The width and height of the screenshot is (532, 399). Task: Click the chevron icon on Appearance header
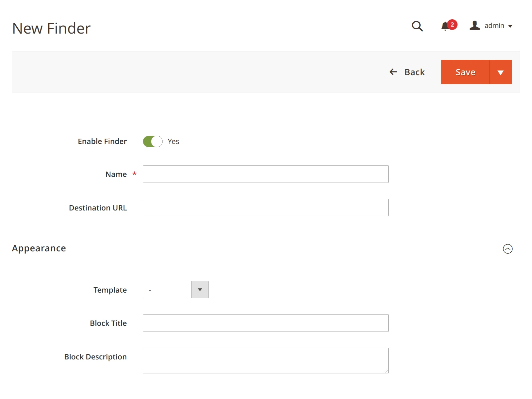[508, 249]
